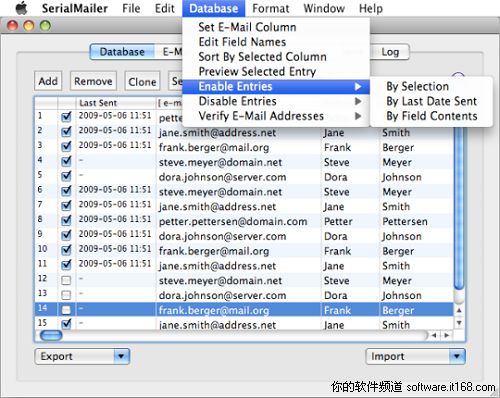Image resolution: width=500 pixels, height=398 pixels.
Task: Open the Apple menu icon
Action: [x=22, y=8]
